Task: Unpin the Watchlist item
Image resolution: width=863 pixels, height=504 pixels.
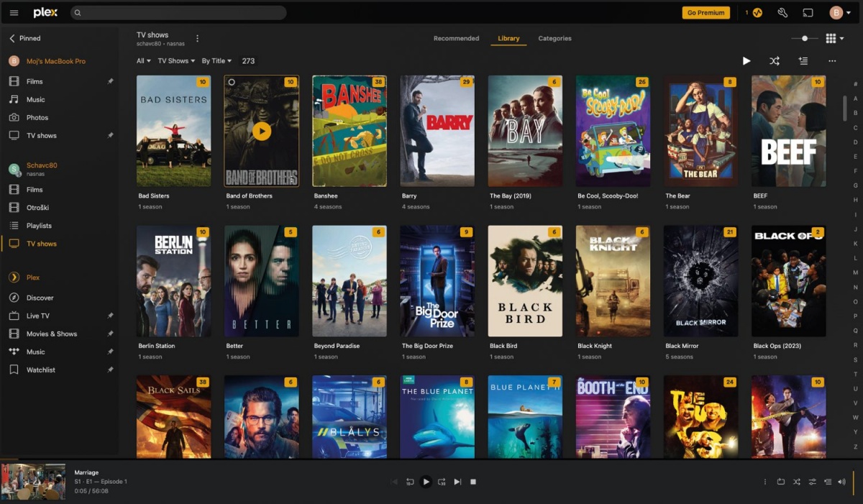Action: [110, 370]
